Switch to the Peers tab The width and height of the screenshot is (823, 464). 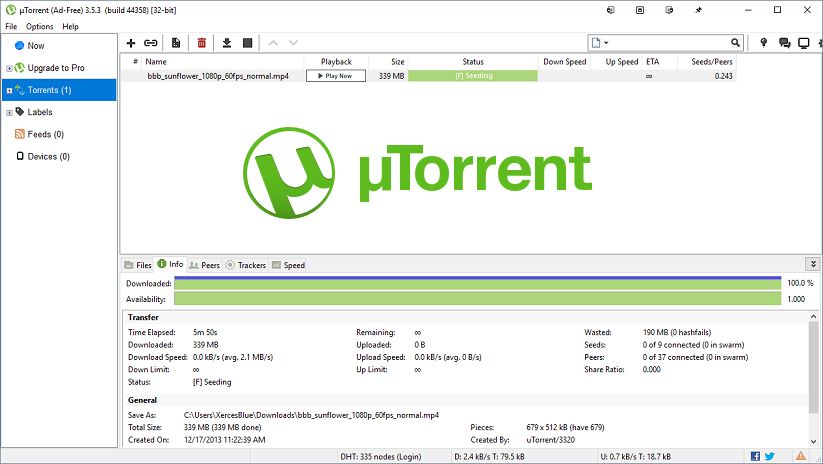coord(204,265)
